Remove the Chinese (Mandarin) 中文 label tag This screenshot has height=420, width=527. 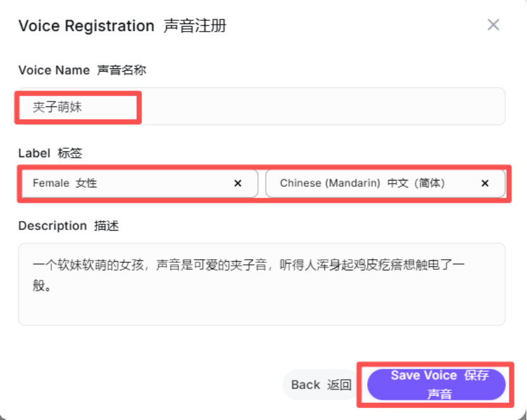pyautogui.click(x=485, y=184)
